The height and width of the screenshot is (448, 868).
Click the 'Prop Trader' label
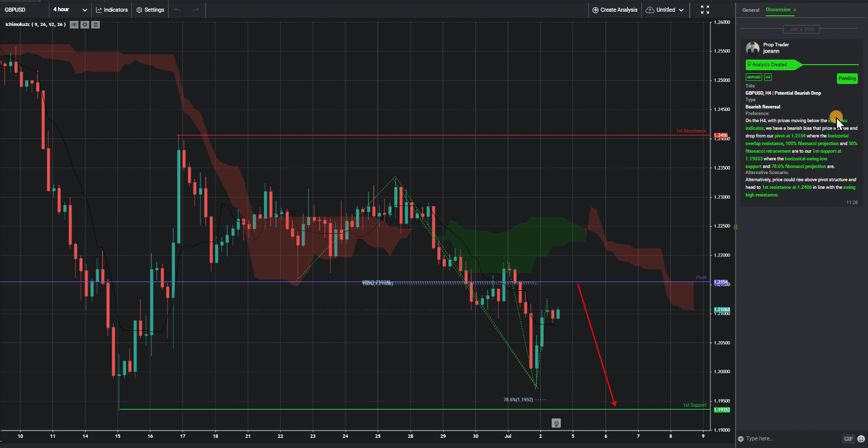click(776, 45)
